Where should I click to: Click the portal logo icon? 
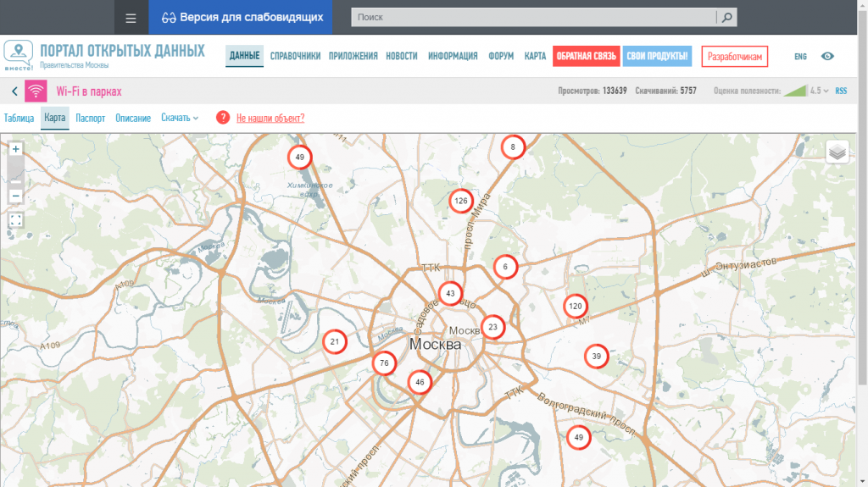(x=19, y=55)
